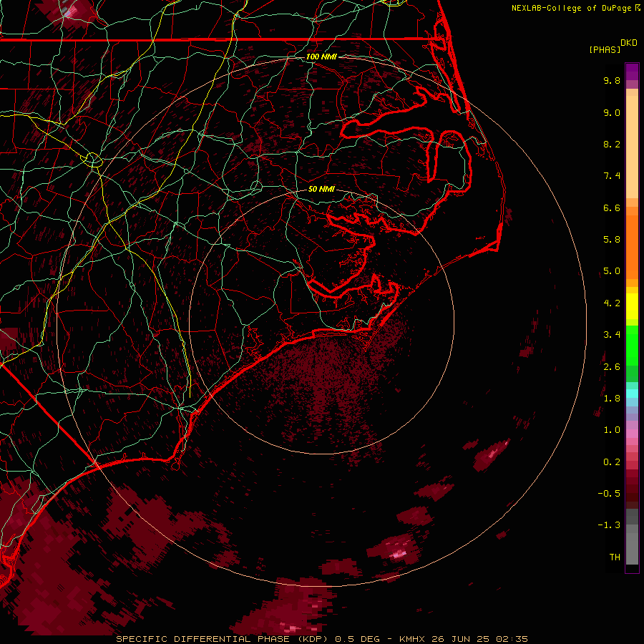Click the TH label on the color scale
644x644 pixels.
[615, 557]
